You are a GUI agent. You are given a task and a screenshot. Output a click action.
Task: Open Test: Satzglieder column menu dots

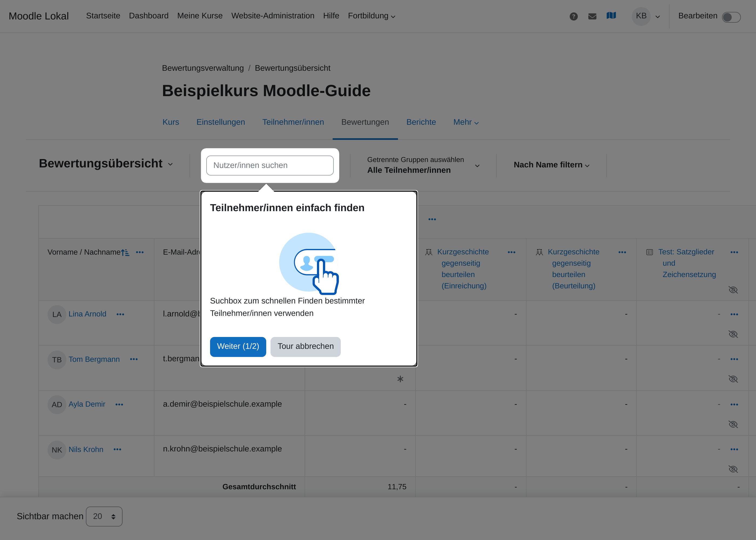click(734, 252)
